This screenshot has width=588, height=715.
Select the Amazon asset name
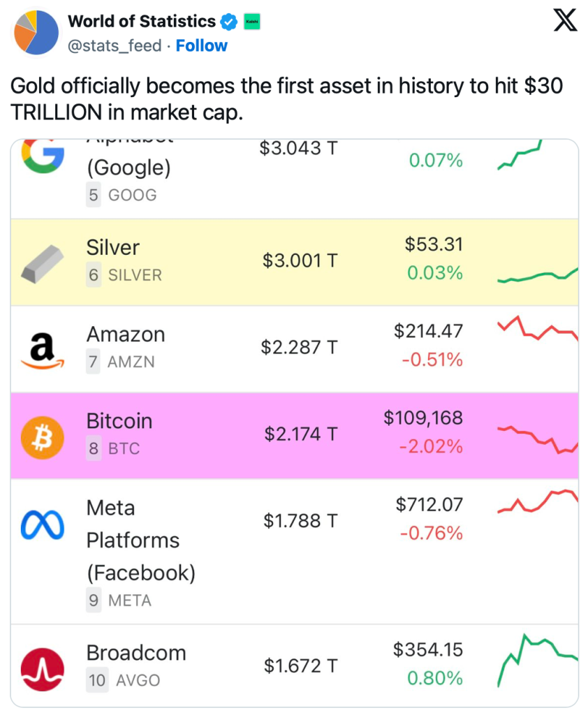click(x=126, y=334)
